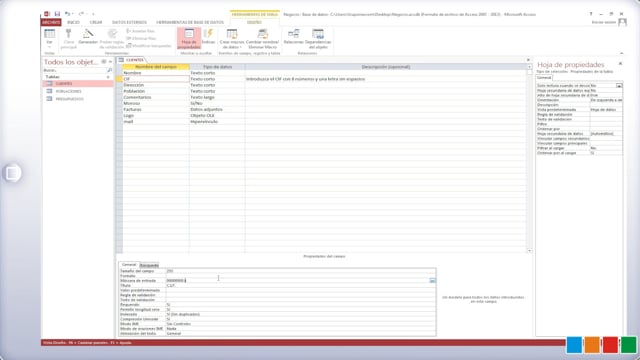Click the Undo arrow in quick access toolbar
This screenshot has height=360, width=640.
pos(67,14)
